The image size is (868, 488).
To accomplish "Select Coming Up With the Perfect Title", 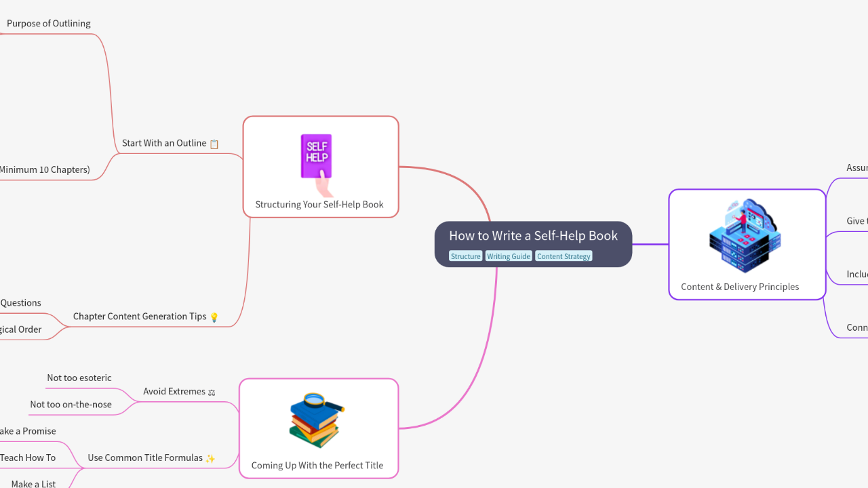I will pos(317,465).
